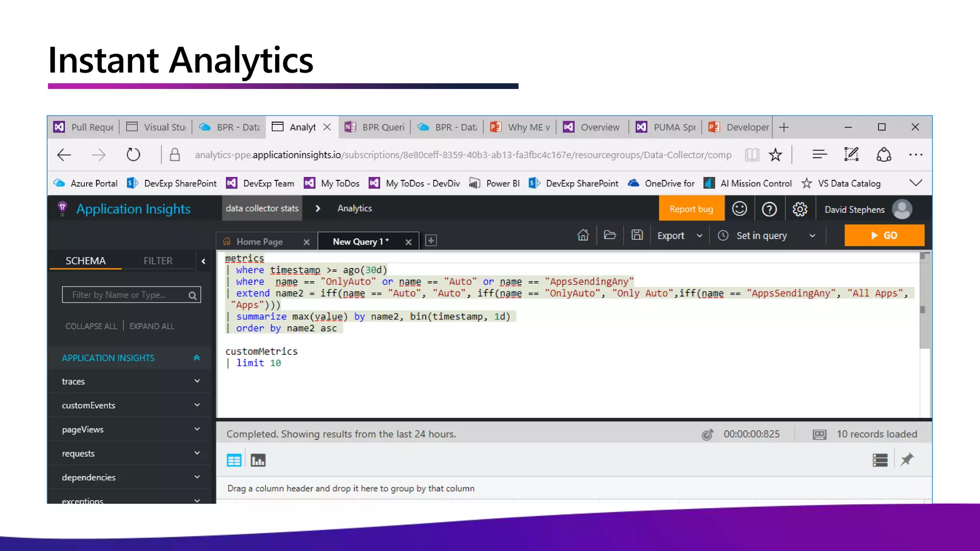Switch to Overview browser tab
This screenshot has height=551, width=980.
point(592,127)
